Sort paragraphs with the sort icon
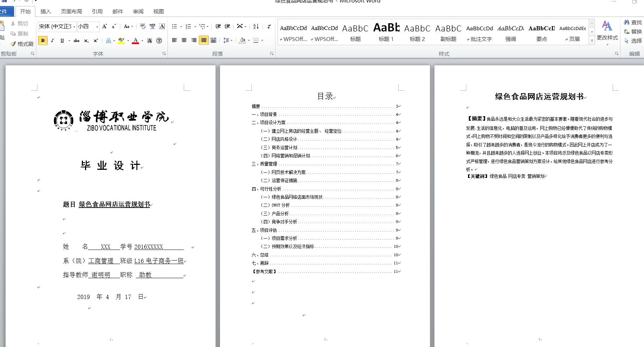The width and height of the screenshot is (644, 347). [255, 26]
